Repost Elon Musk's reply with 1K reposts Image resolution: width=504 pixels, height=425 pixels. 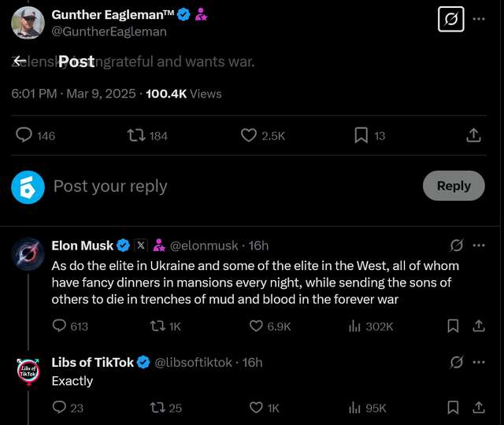[x=157, y=326]
